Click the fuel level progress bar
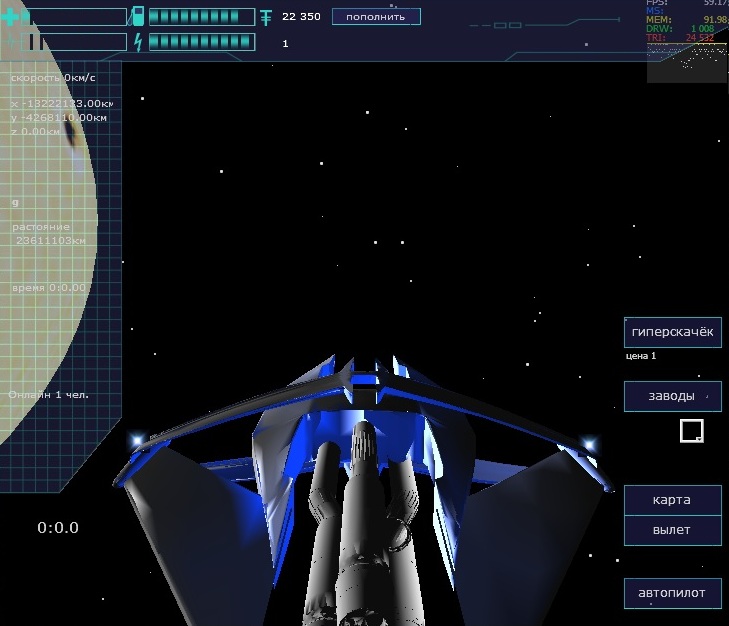The image size is (729, 626). click(202, 17)
